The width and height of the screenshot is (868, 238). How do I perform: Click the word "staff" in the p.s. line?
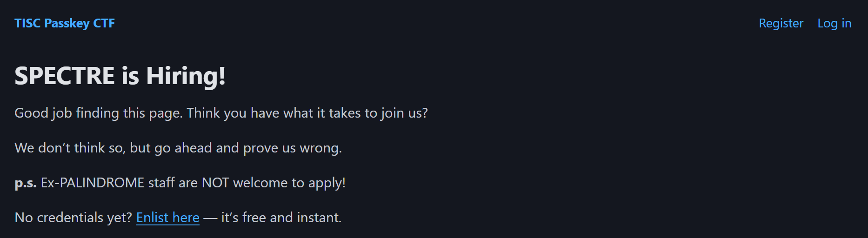tap(161, 183)
